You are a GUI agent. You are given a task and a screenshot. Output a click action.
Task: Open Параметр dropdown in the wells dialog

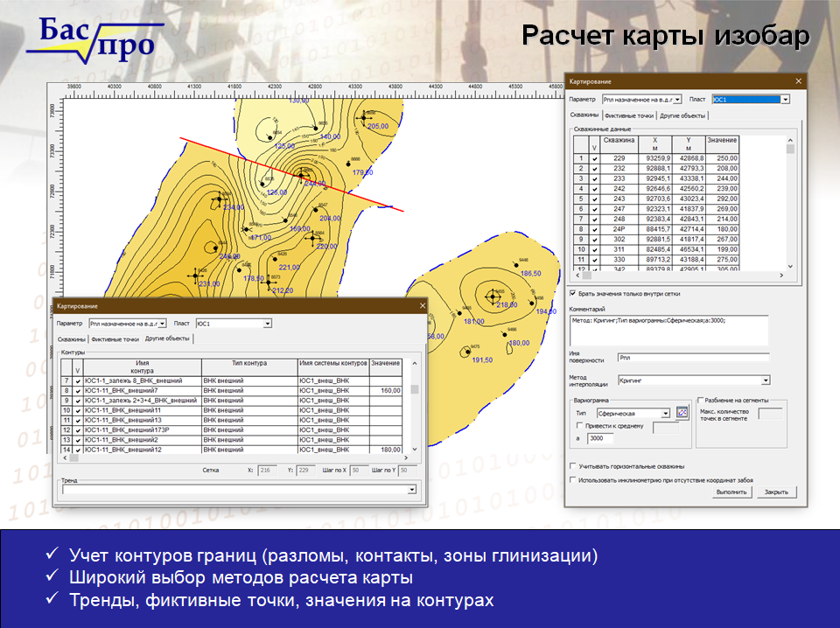[677, 100]
